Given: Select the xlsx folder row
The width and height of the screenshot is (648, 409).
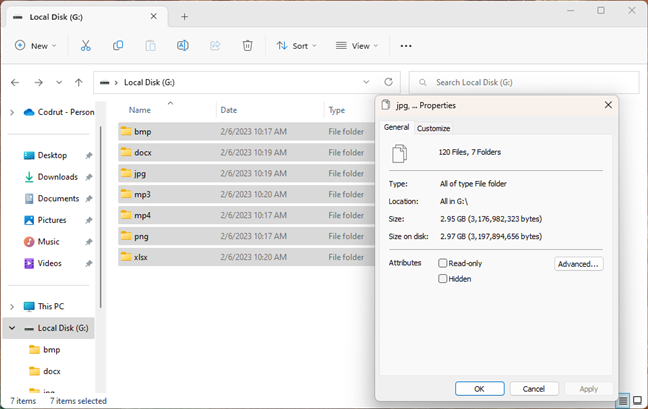Looking at the screenshot, I should point(246,257).
